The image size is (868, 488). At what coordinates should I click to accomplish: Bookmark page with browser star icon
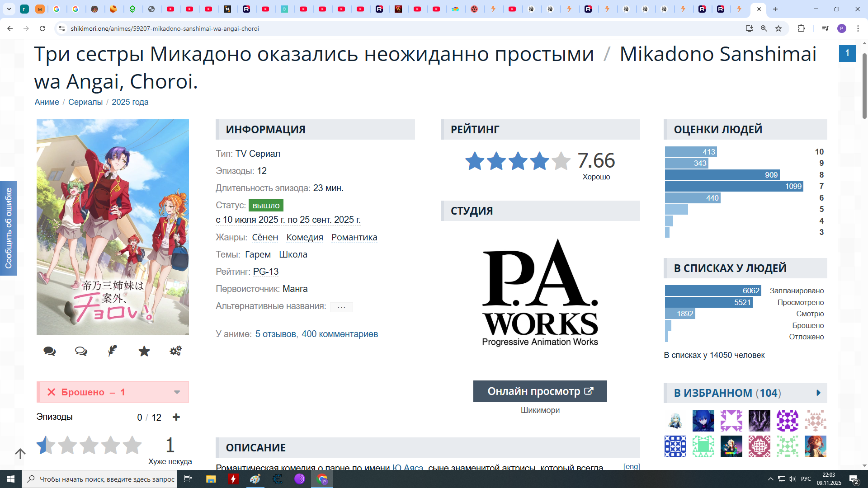click(x=778, y=28)
